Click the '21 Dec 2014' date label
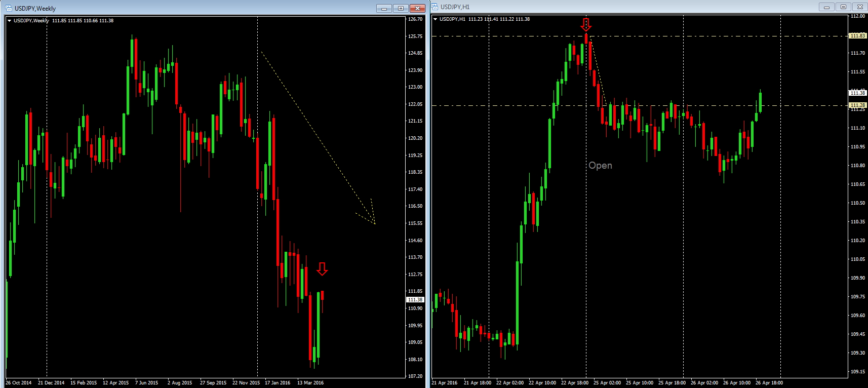Image resolution: width=868 pixels, height=388 pixels. pyautogui.click(x=51, y=383)
